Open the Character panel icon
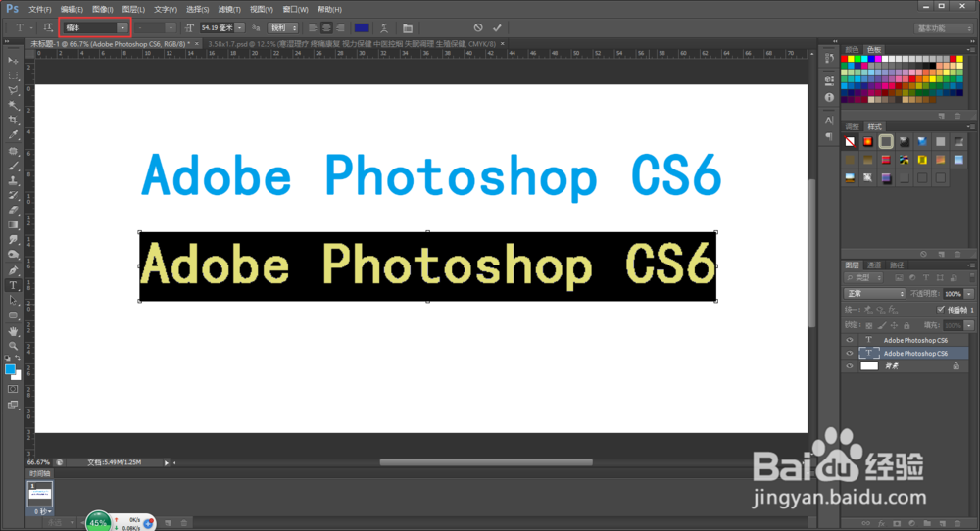Image resolution: width=980 pixels, height=531 pixels. pos(829,120)
